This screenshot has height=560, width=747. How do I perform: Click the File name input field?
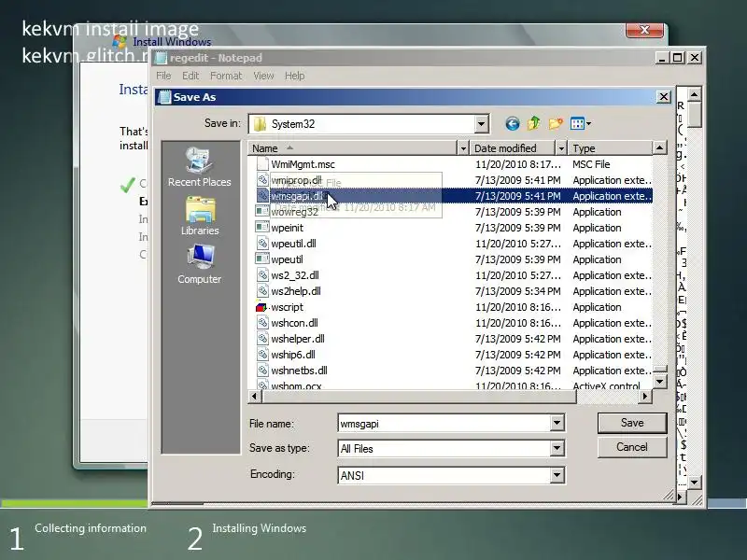(x=444, y=424)
